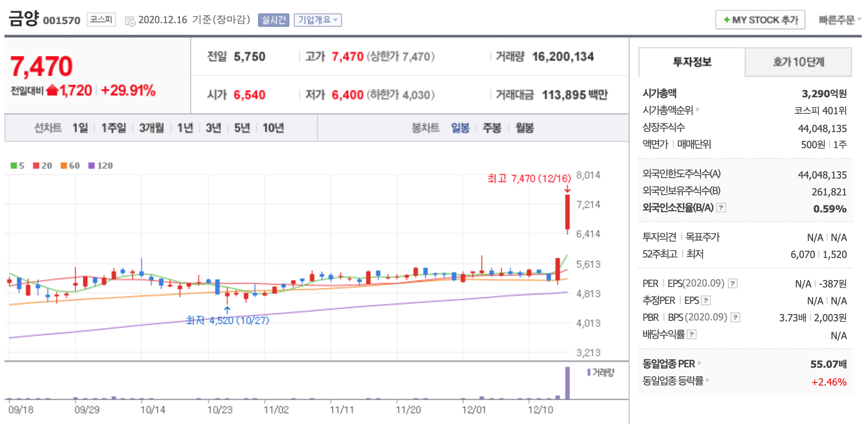Image resolution: width=868 pixels, height=424 pixels.
Task: Expand the 시가총액순위 arrow link
Action: [x=698, y=109]
